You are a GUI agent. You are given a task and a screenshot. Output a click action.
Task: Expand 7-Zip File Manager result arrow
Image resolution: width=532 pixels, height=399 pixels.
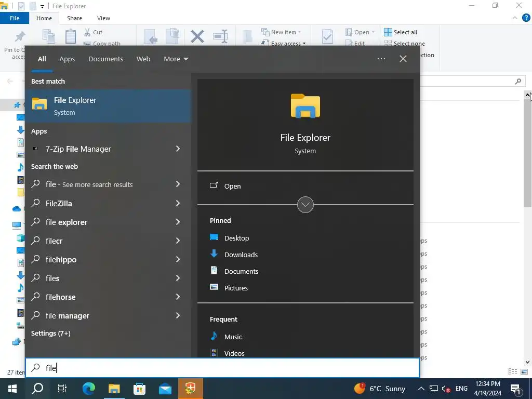tap(178, 149)
